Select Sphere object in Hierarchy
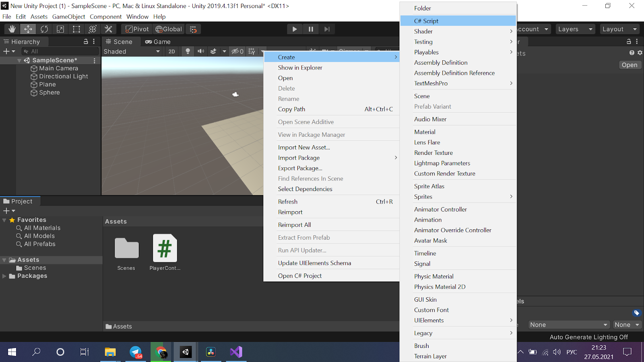Viewport: 644px width, 362px height. (x=49, y=93)
